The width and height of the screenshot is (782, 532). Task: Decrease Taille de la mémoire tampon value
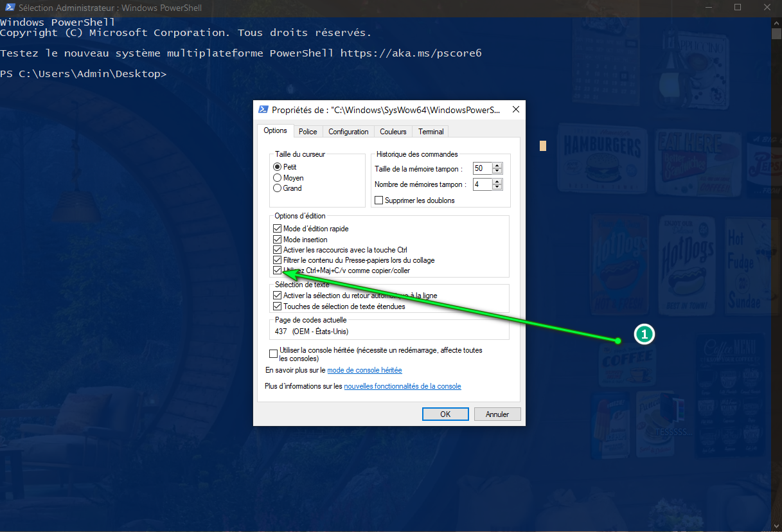pyautogui.click(x=497, y=172)
